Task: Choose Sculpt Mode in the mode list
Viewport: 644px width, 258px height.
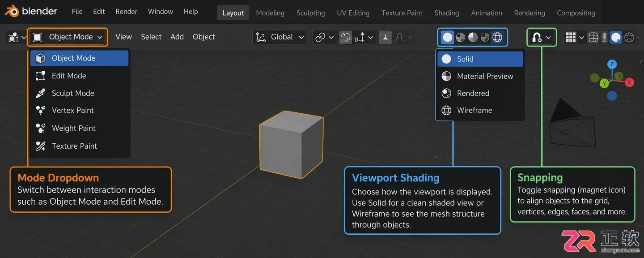Action: (80, 93)
